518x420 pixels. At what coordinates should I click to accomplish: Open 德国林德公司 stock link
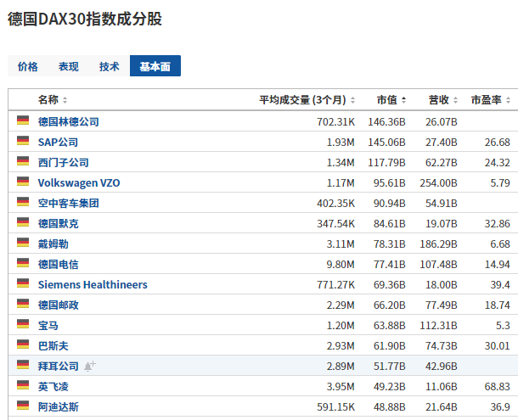coord(69,122)
